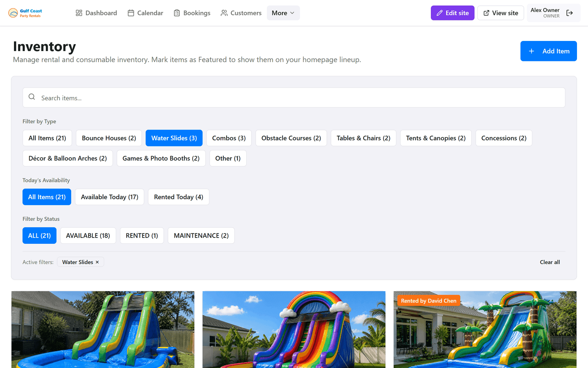Filter by MAINTENANCE (2) status
Screen dimensions: 588x368
[x=201, y=236]
